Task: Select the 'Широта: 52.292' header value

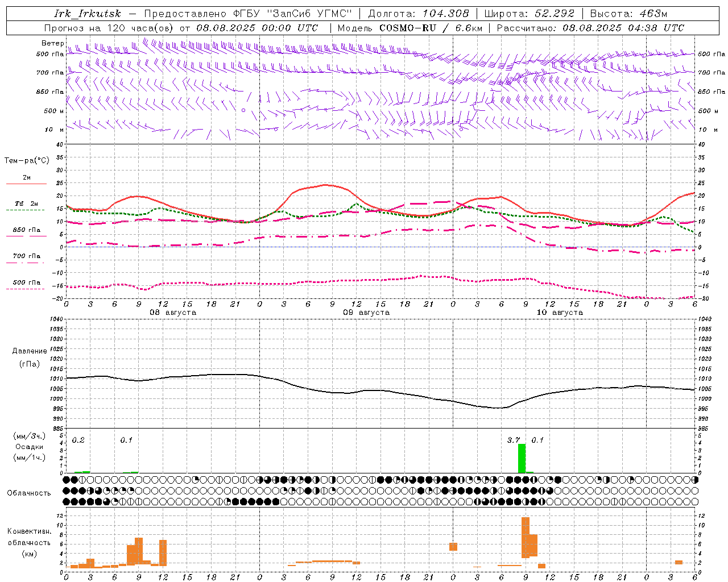Action: (x=530, y=14)
